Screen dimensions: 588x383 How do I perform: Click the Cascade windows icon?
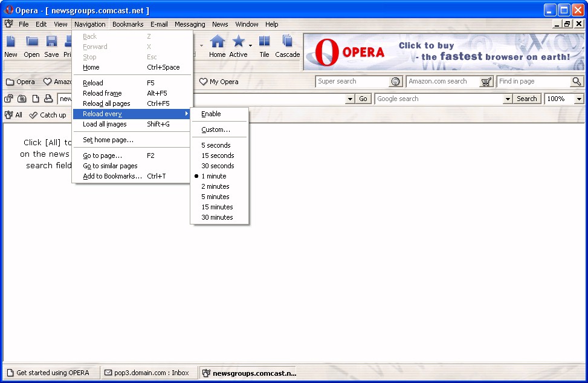287,42
